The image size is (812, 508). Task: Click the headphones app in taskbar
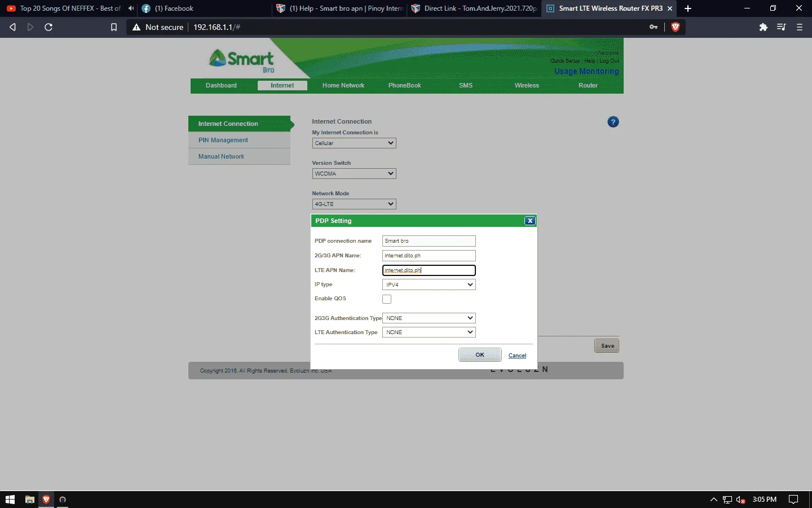click(x=63, y=500)
